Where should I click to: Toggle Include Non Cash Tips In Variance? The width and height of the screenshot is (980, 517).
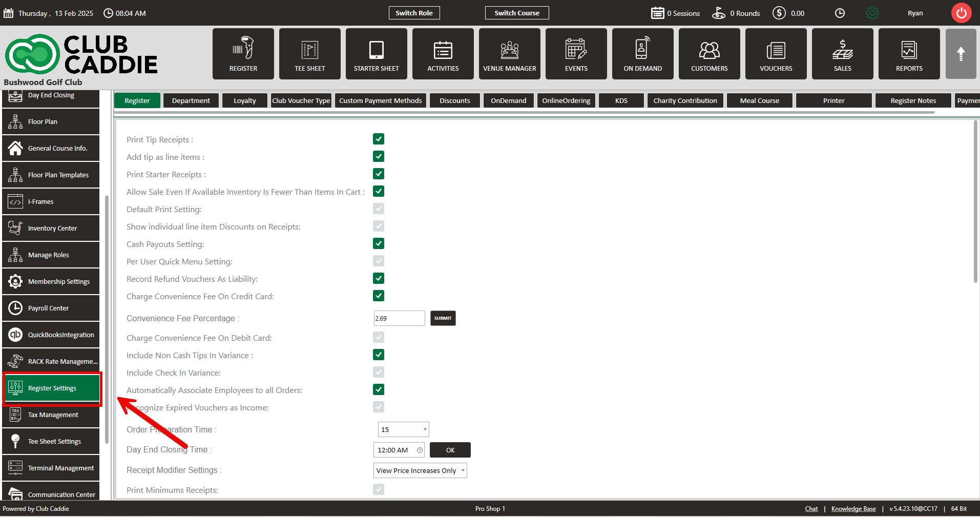[x=379, y=355]
